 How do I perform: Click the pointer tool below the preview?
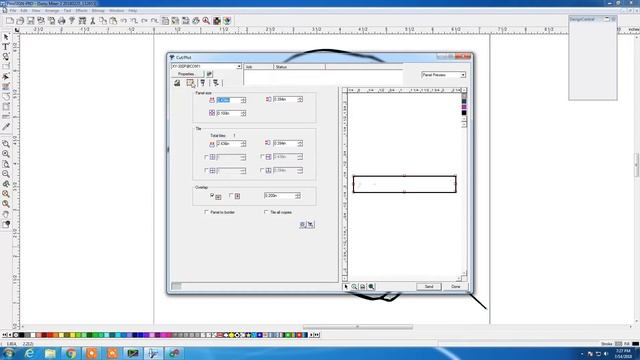[346, 287]
